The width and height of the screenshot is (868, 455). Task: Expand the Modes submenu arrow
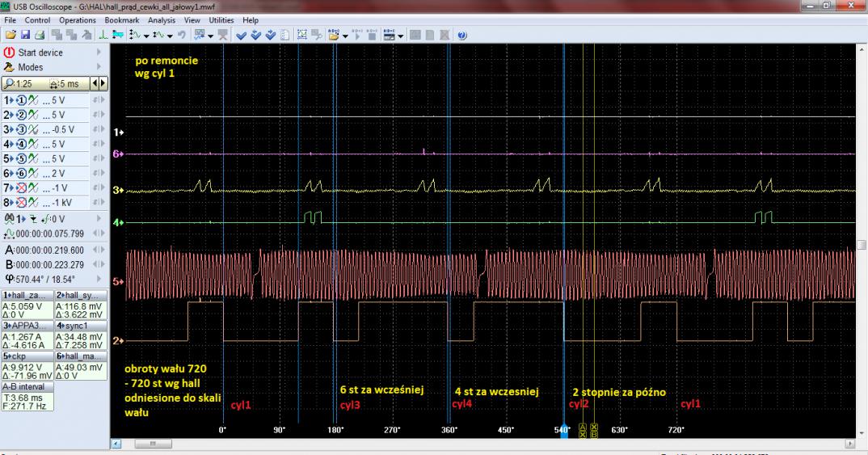(x=99, y=68)
